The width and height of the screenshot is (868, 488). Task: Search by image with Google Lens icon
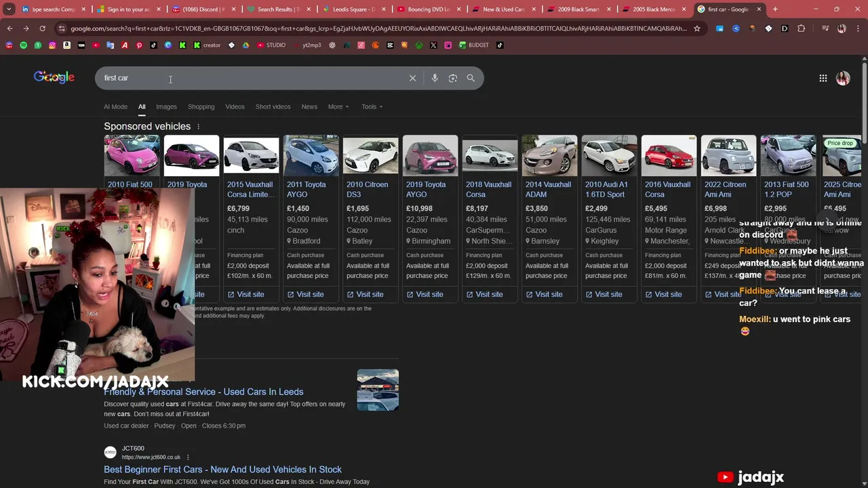coord(453,78)
